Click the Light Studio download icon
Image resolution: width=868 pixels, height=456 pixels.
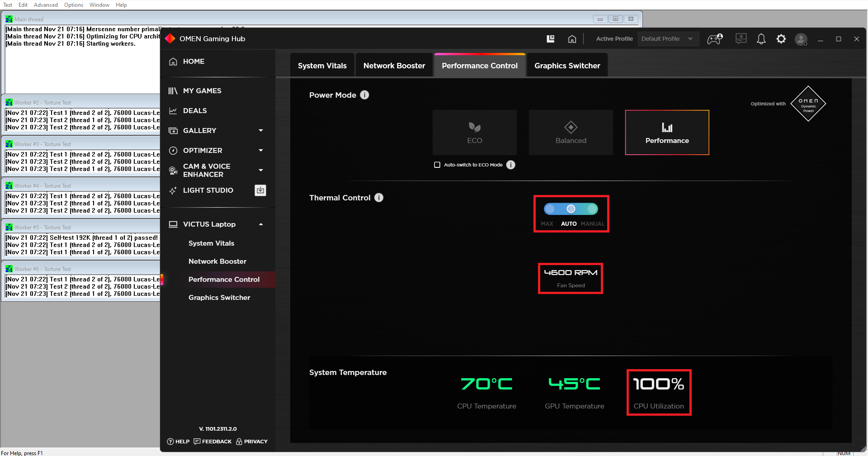[260, 190]
